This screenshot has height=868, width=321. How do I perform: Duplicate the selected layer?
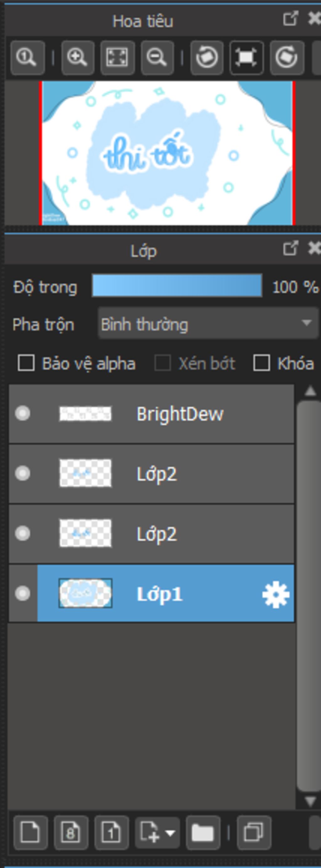[x=254, y=833]
